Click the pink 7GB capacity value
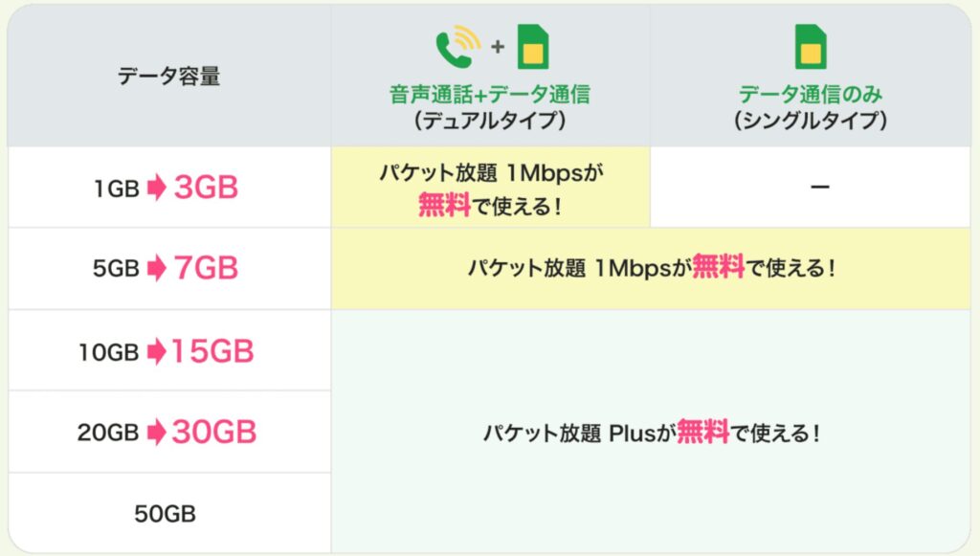Viewport: 980px width, 556px height. tap(206, 268)
